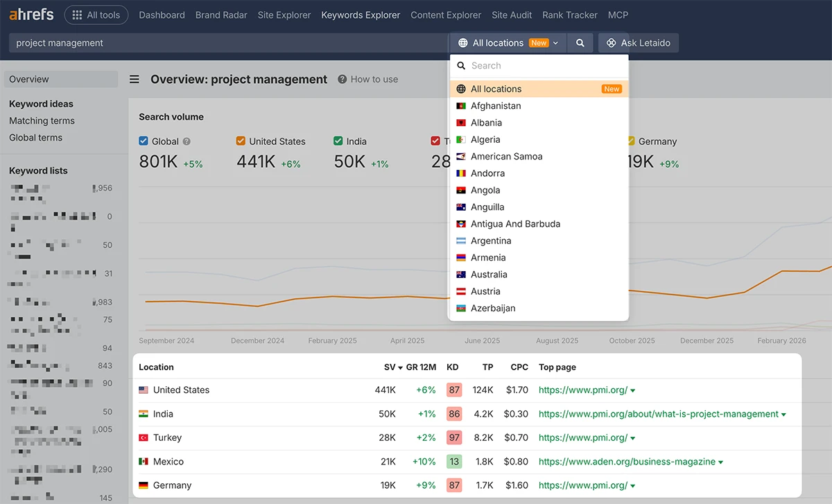Viewport: 832px width, 504px height.
Task: Click the United States flag icon in table
Action: [144, 390]
